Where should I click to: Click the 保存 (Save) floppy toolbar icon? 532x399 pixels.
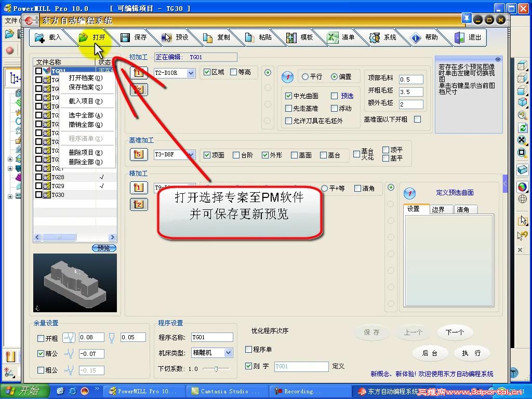point(125,37)
